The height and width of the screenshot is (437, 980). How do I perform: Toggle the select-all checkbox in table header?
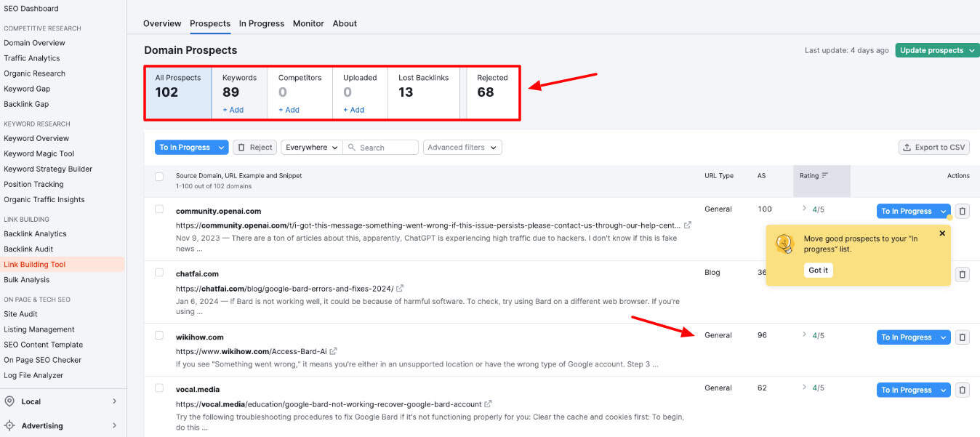(159, 177)
